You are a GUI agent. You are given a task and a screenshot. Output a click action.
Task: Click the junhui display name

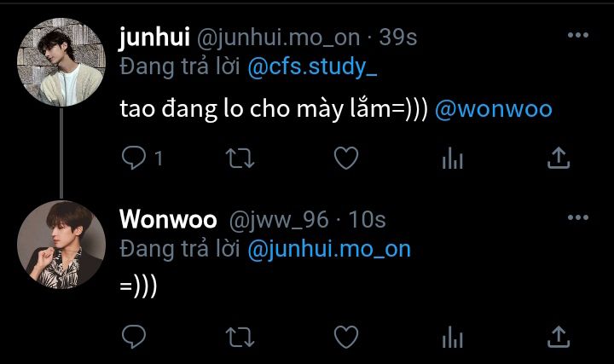click(154, 38)
